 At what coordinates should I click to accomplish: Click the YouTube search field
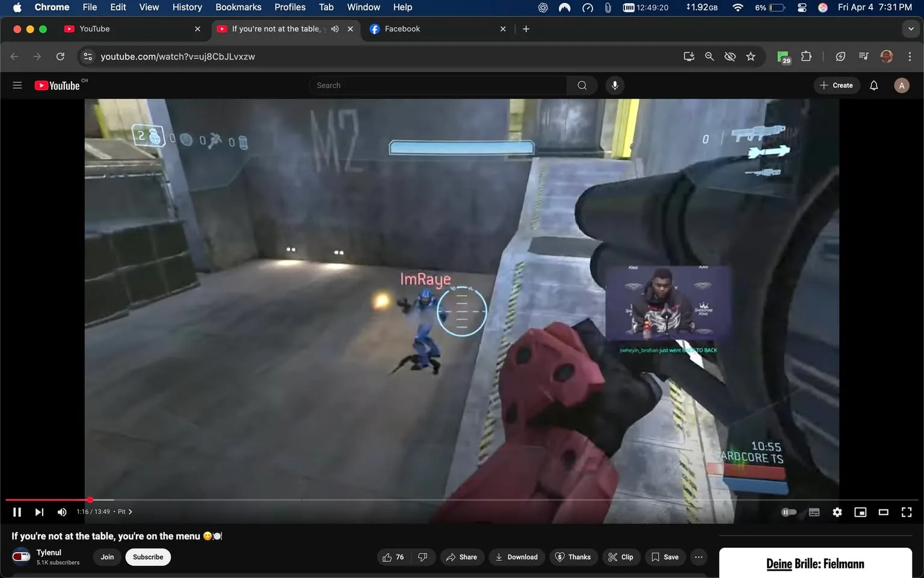[439, 85]
